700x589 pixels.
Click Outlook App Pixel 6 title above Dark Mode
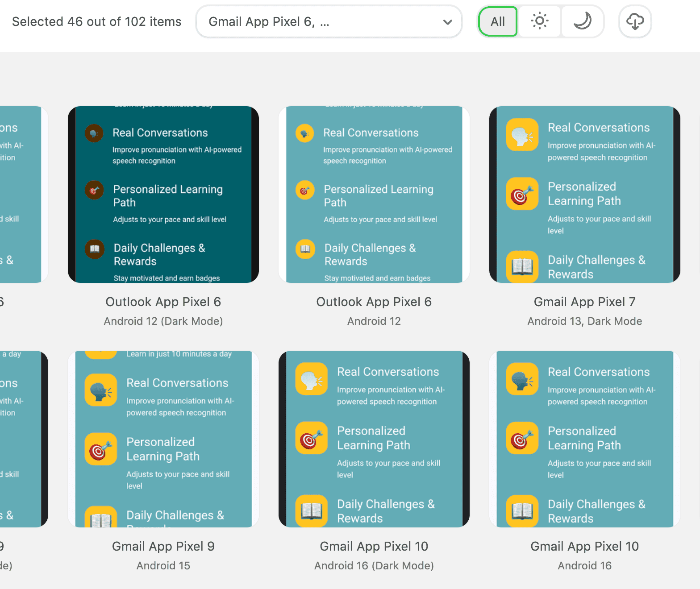pyautogui.click(x=163, y=302)
